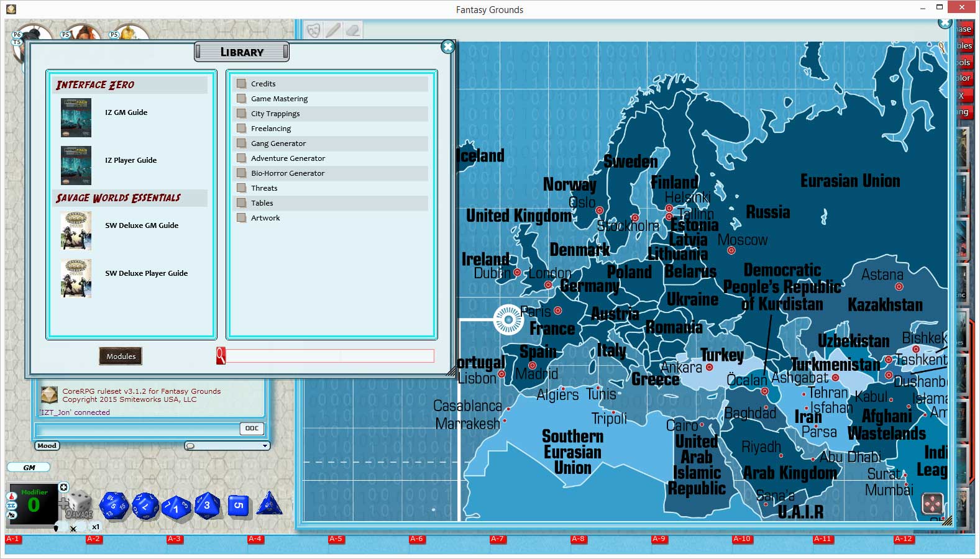Close the map image window
The image size is (980, 559).
point(945,23)
